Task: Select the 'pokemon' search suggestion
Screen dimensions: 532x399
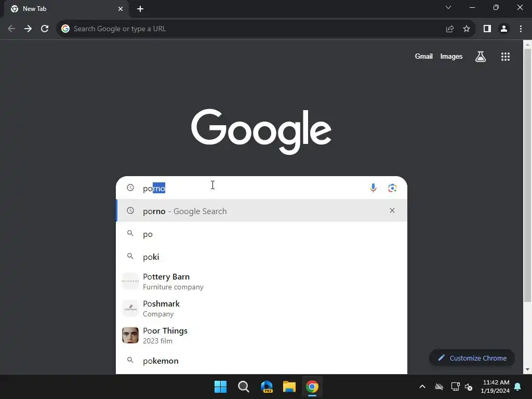Action: click(x=261, y=361)
